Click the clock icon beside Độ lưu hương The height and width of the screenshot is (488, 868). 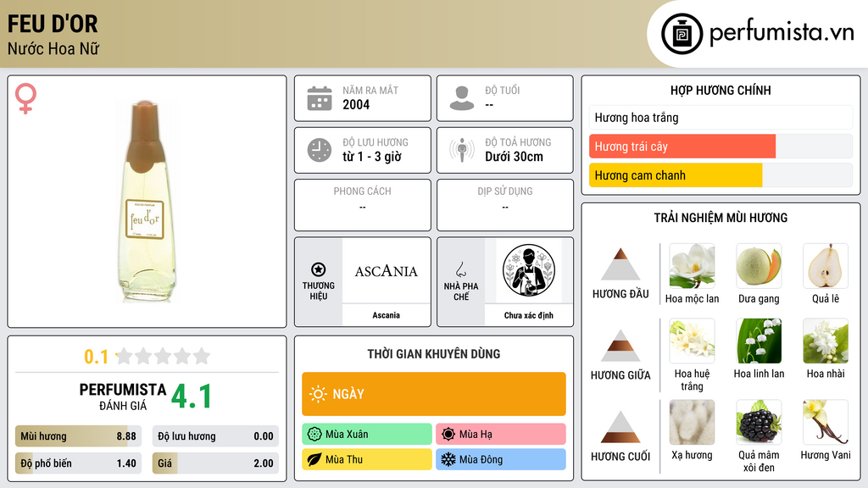tap(320, 150)
